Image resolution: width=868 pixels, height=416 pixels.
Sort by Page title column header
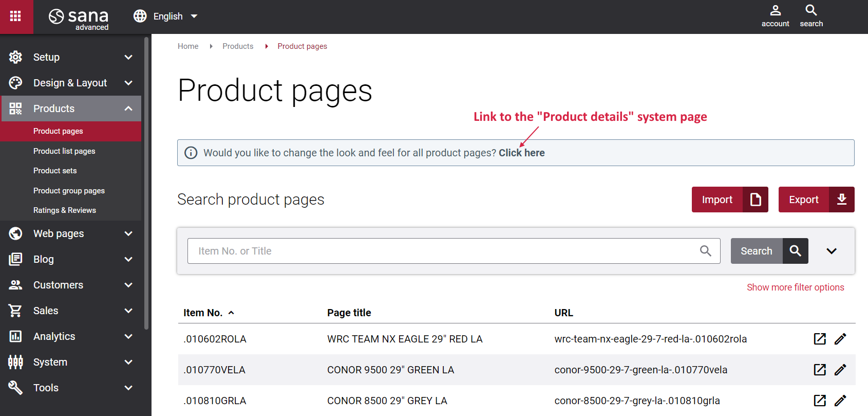[349, 313]
